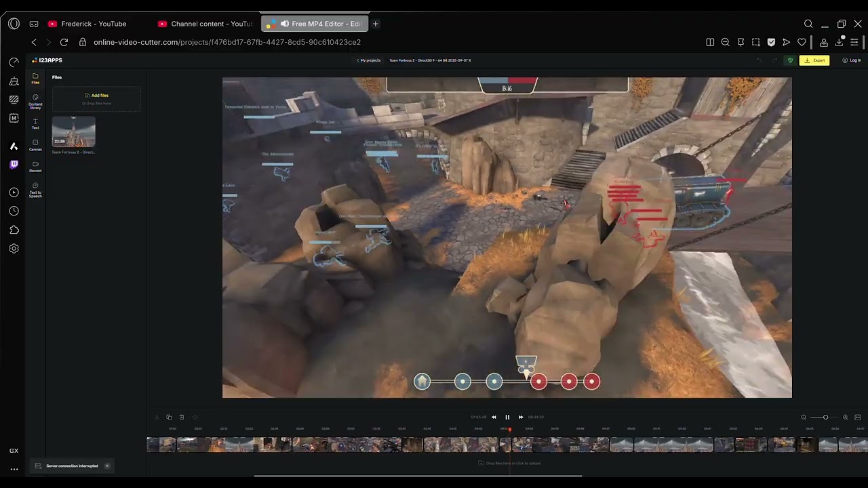Redo the last edit
Screen dimensions: 868x488
[775, 60]
